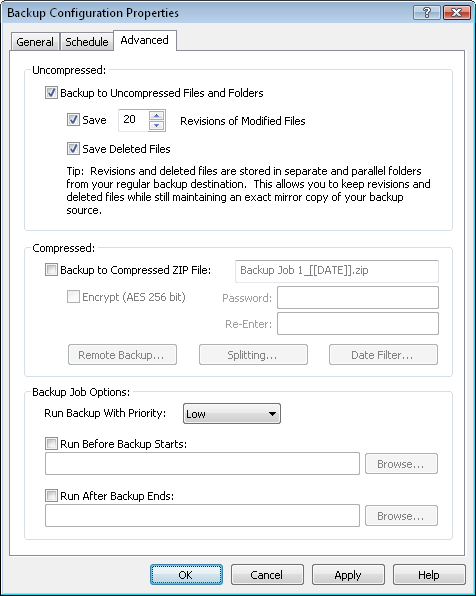
Task: Select the Advanced tab
Action: (x=144, y=40)
